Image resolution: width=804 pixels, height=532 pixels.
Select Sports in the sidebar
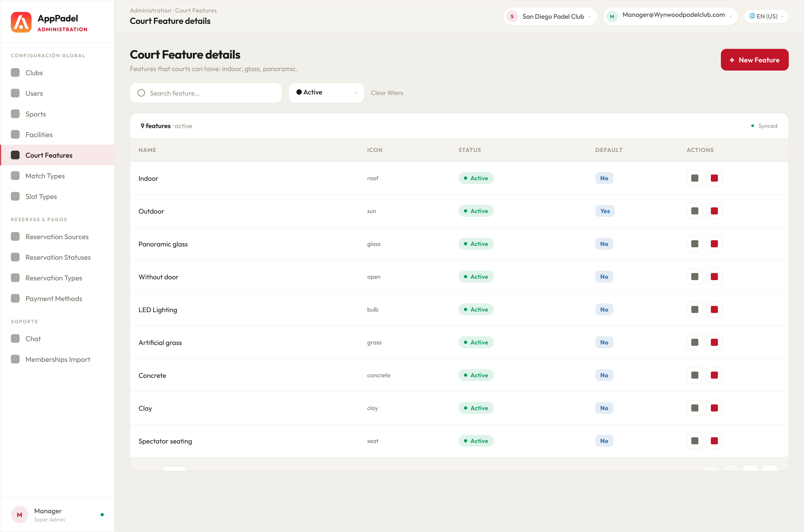click(x=57, y=114)
